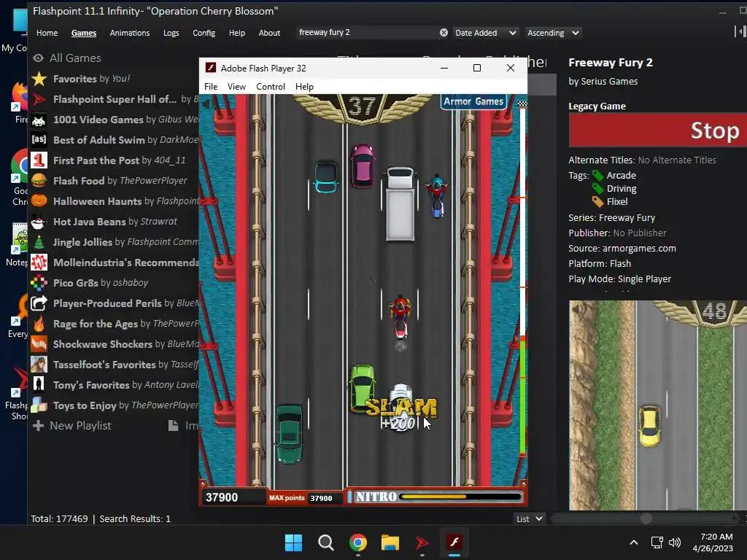Select the Pico Gr8s playlist icon
The height and width of the screenshot is (560, 747).
39,283
